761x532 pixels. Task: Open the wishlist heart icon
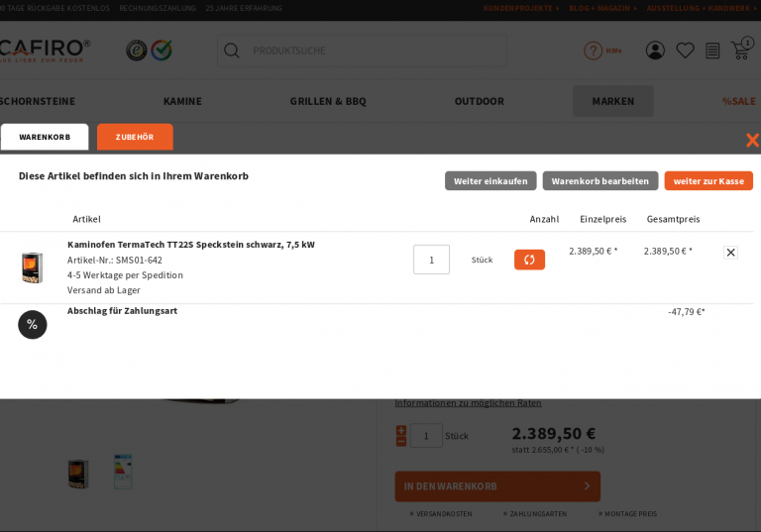tap(685, 51)
